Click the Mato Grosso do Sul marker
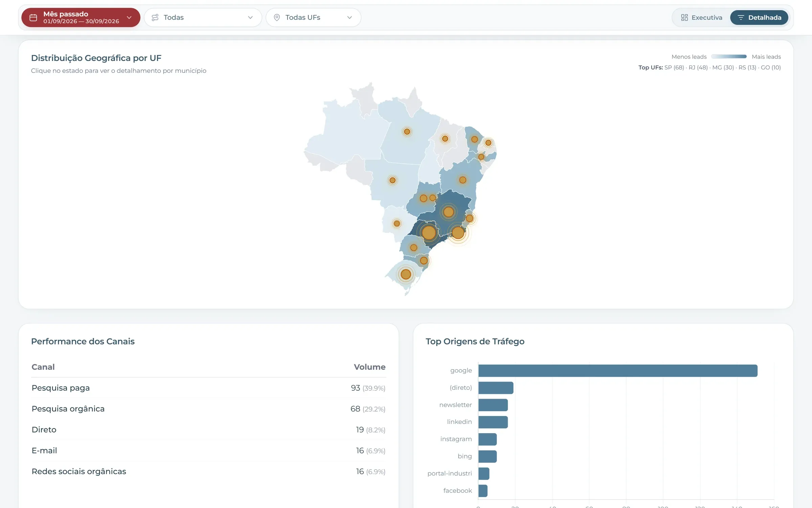 [397, 224]
